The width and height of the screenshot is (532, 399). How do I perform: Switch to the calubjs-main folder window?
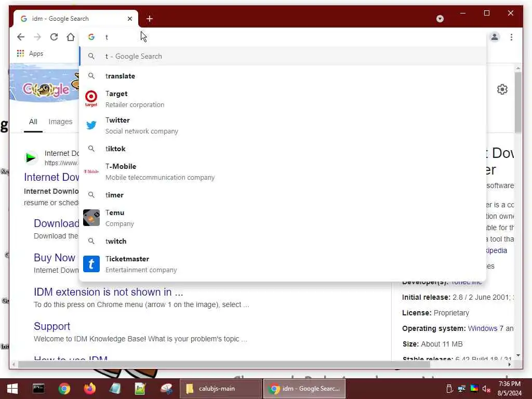[220, 389]
